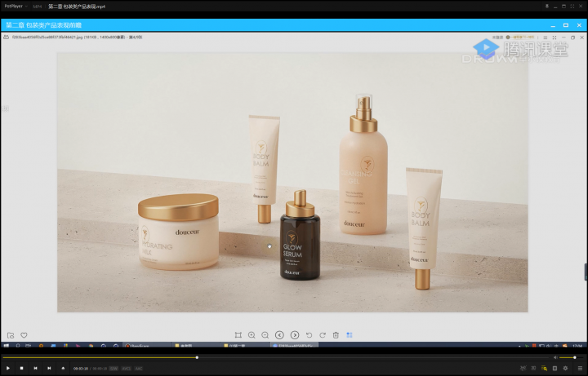Open a file using the eject button
The height and width of the screenshot is (376, 588).
point(63,368)
